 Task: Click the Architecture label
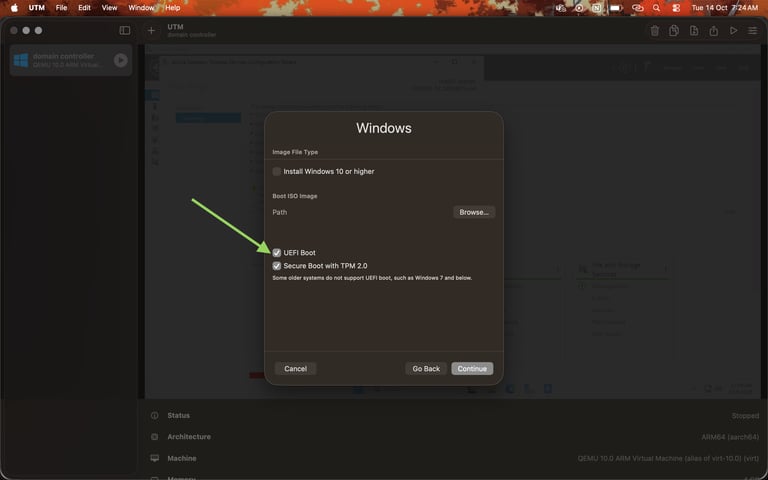tap(189, 437)
